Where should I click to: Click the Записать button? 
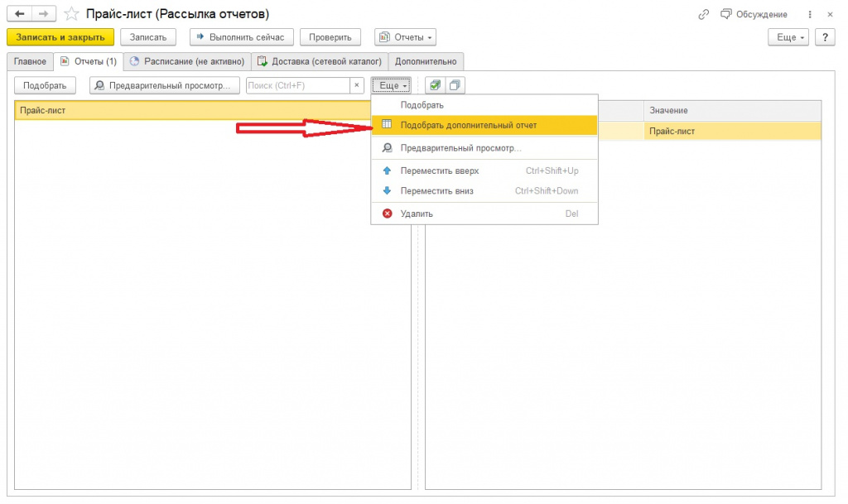coord(147,37)
